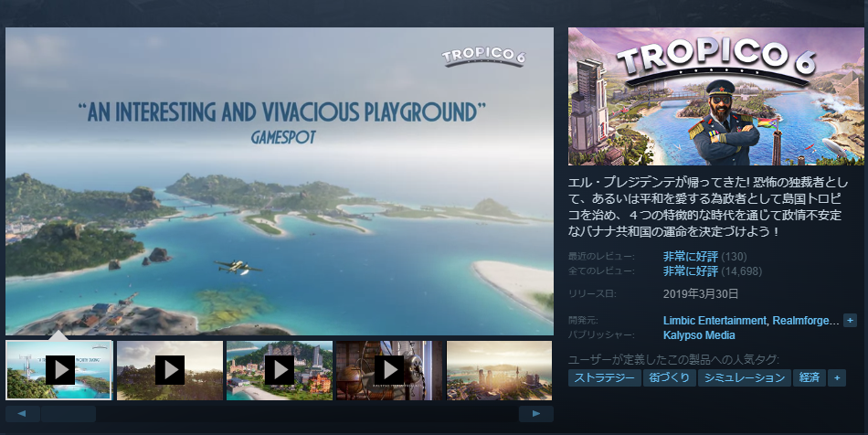Screen dimensions: 868x435
Task: Click the 開発元 label
Action: click(584, 321)
